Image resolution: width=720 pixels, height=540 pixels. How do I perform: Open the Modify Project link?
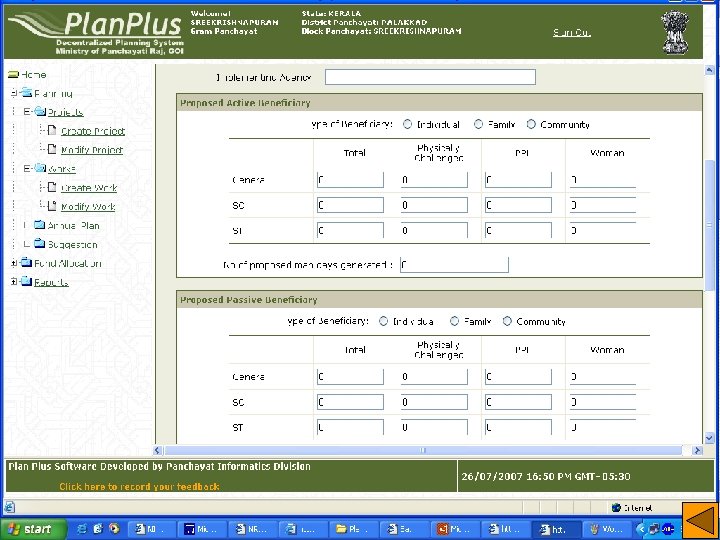(x=92, y=150)
